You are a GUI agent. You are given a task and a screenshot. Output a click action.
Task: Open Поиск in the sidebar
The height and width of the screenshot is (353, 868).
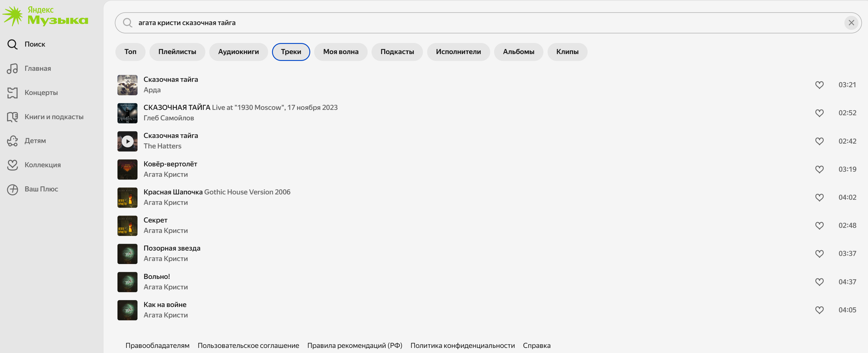point(35,44)
